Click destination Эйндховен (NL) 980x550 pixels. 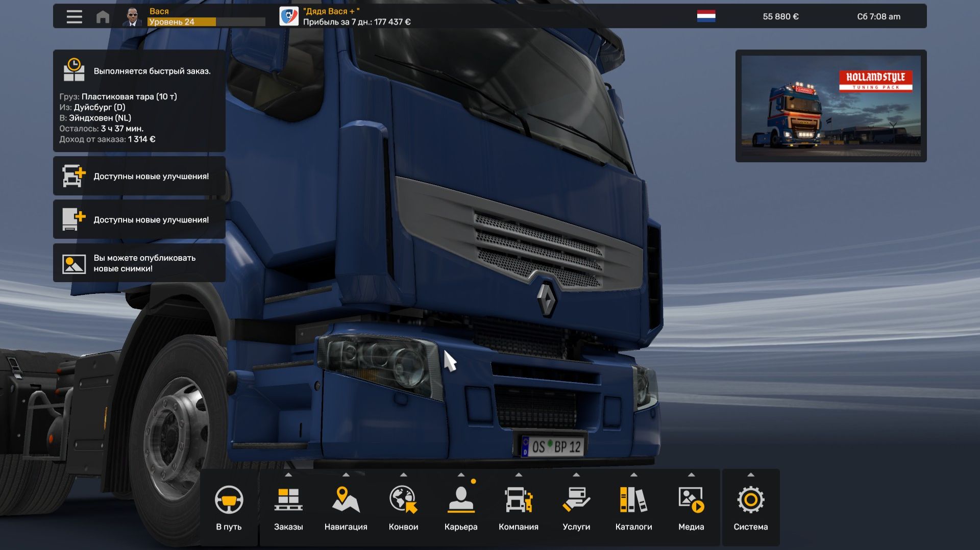[100, 118]
